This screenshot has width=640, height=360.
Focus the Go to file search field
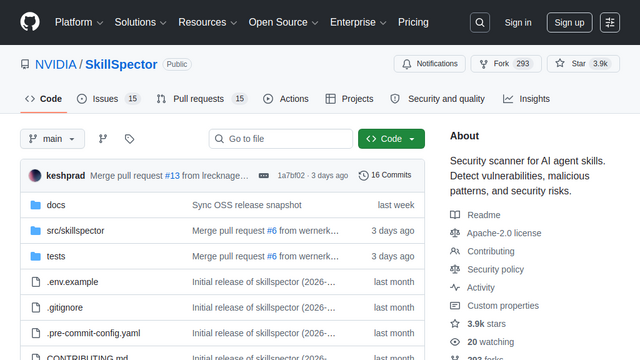(x=281, y=139)
